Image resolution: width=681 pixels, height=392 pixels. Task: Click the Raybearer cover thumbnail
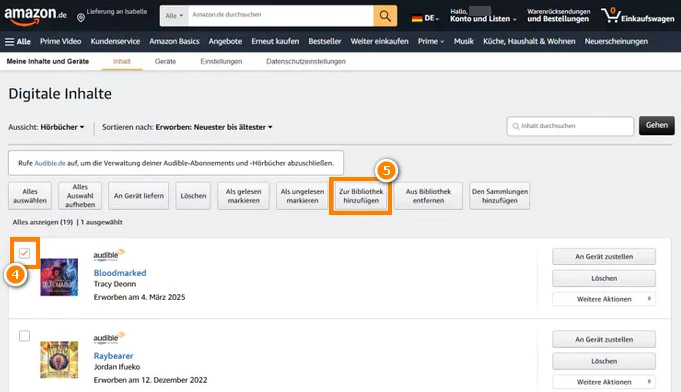59,360
